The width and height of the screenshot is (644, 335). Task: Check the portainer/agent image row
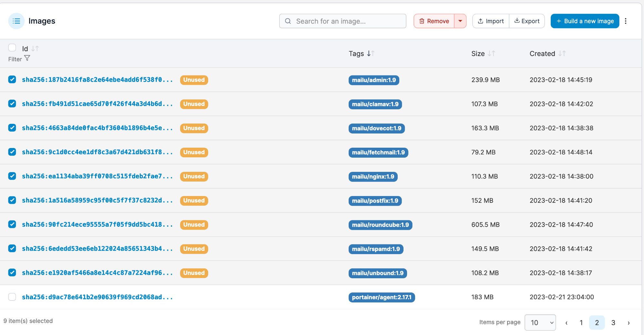coord(12,297)
